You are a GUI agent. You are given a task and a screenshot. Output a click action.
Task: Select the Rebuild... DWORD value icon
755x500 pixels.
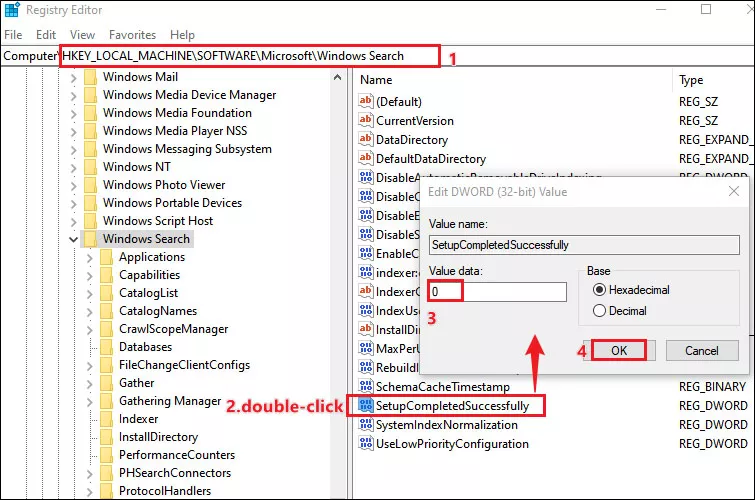[365, 368]
